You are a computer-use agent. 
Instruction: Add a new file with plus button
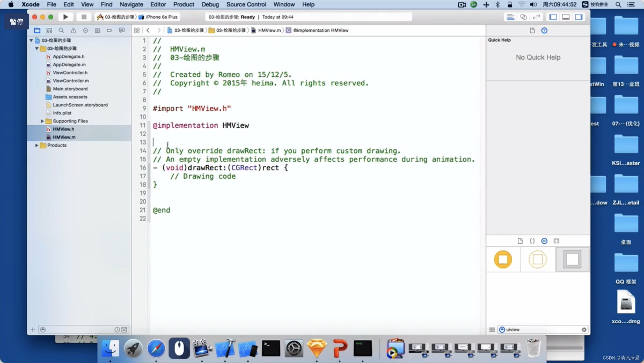tap(33, 329)
